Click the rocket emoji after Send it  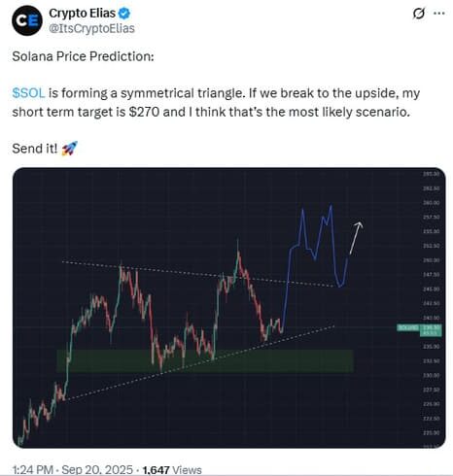click(70, 149)
